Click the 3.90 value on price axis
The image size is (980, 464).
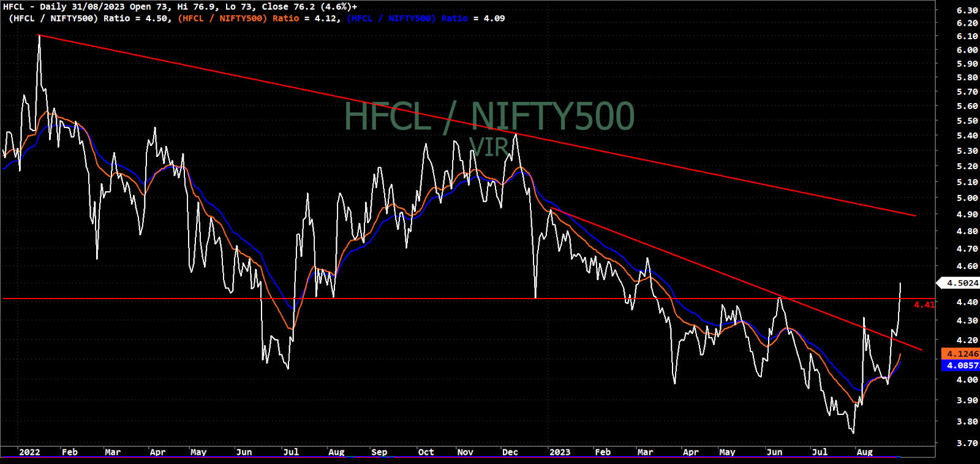click(967, 400)
